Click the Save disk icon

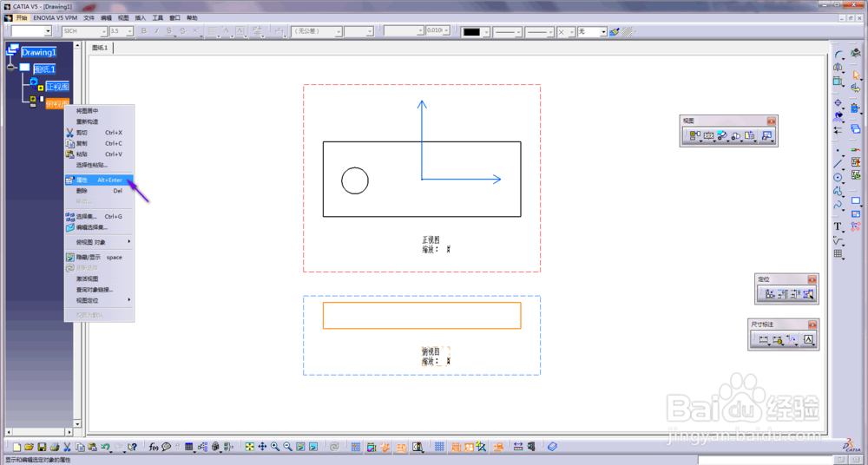[42, 447]
